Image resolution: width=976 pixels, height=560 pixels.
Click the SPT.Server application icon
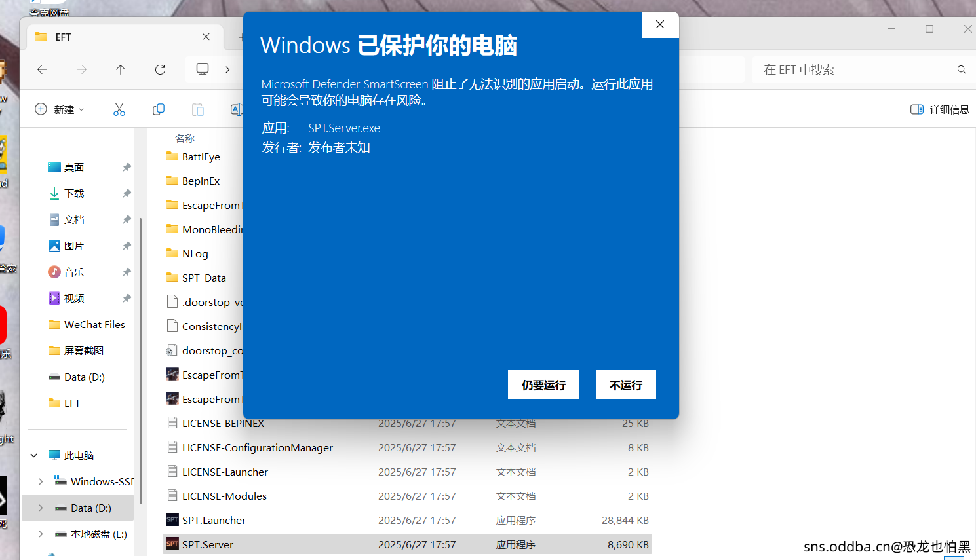(x=172, y=544)
